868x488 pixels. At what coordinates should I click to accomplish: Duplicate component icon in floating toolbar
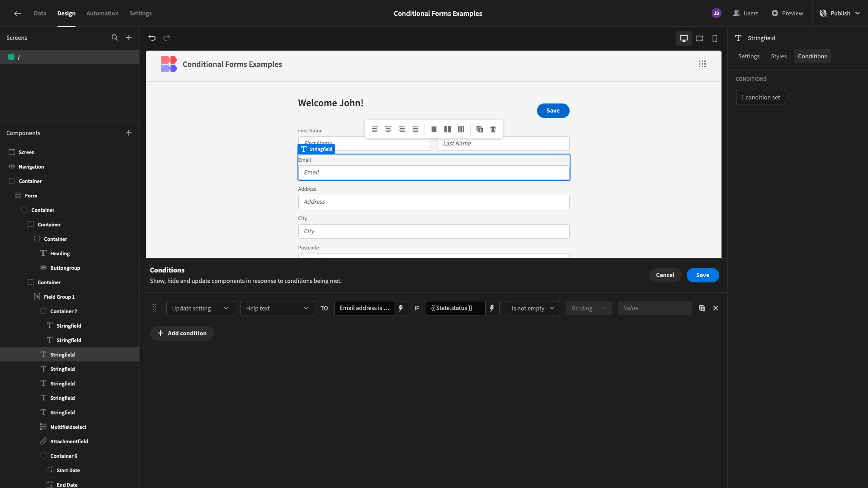point(480,129)
